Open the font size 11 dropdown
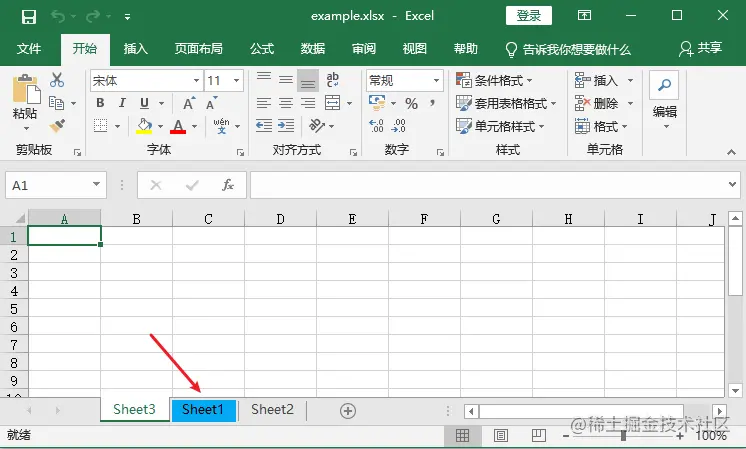746x449 pixels. click(x=236, y=81)
